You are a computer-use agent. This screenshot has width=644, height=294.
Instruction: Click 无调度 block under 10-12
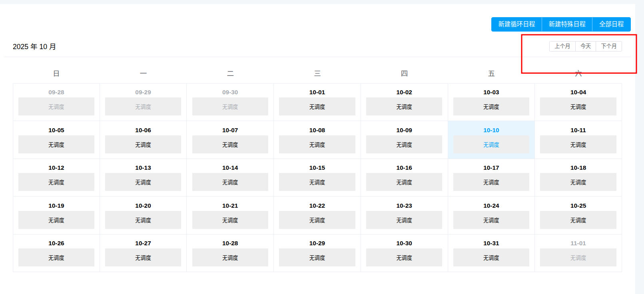56,182
